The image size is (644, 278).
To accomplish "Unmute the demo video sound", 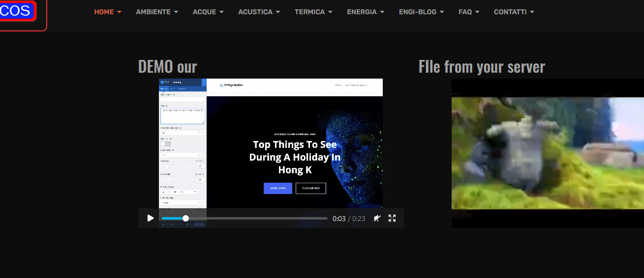I will pos(377,218).
